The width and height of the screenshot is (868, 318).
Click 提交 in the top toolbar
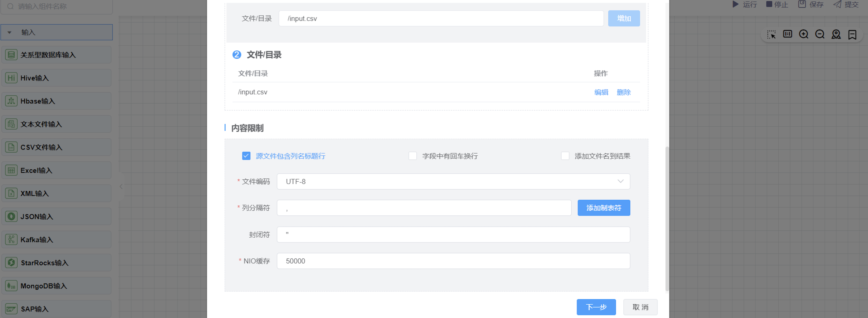846,4
